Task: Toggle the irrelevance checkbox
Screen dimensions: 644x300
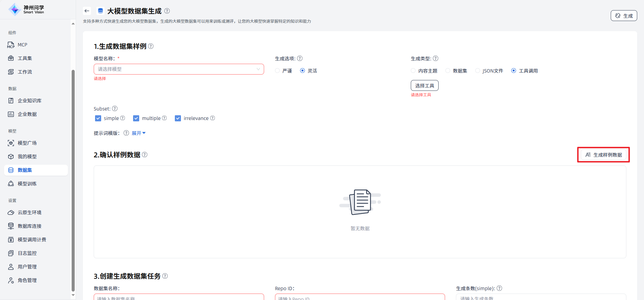Action: click(178, 118)
